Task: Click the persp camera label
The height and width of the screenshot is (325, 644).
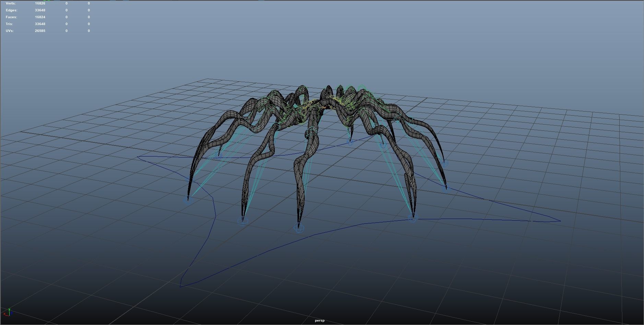Action: [x=319, y=321]
